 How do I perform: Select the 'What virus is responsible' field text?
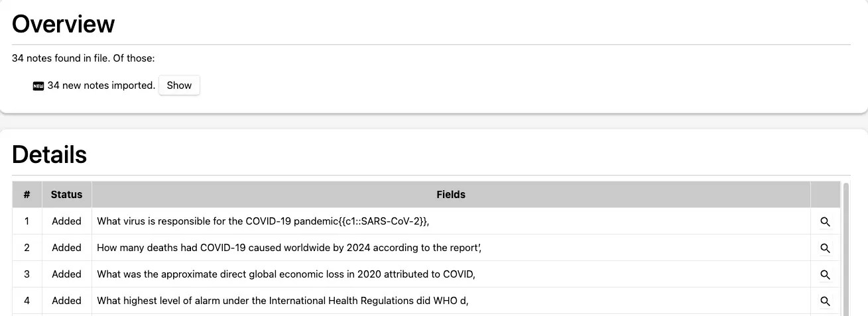tap(263, 221)
